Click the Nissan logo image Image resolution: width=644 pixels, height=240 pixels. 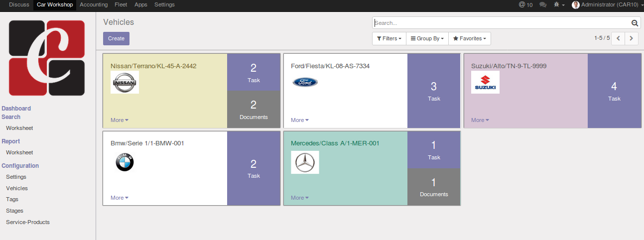coord(125,82)
